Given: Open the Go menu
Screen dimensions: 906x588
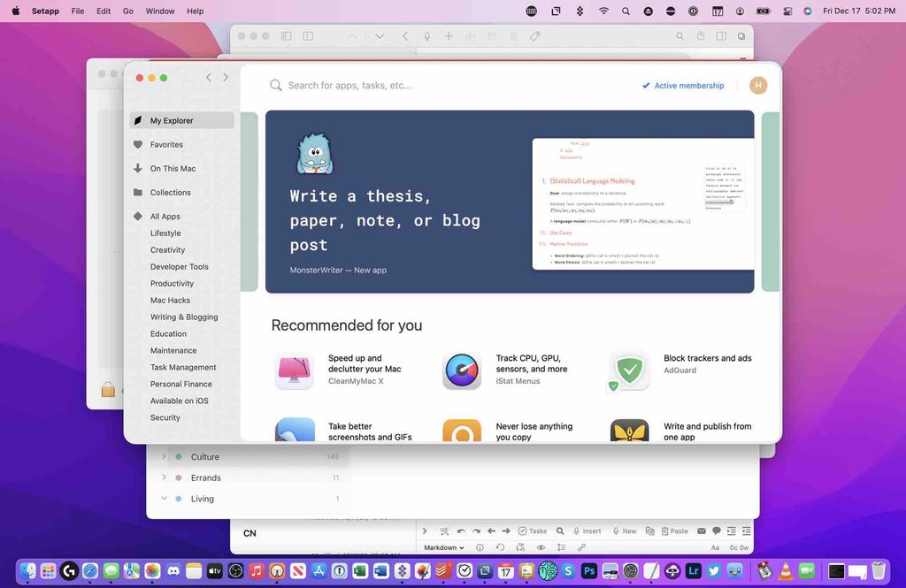Looking at the screenshot, I should (127, 11).
